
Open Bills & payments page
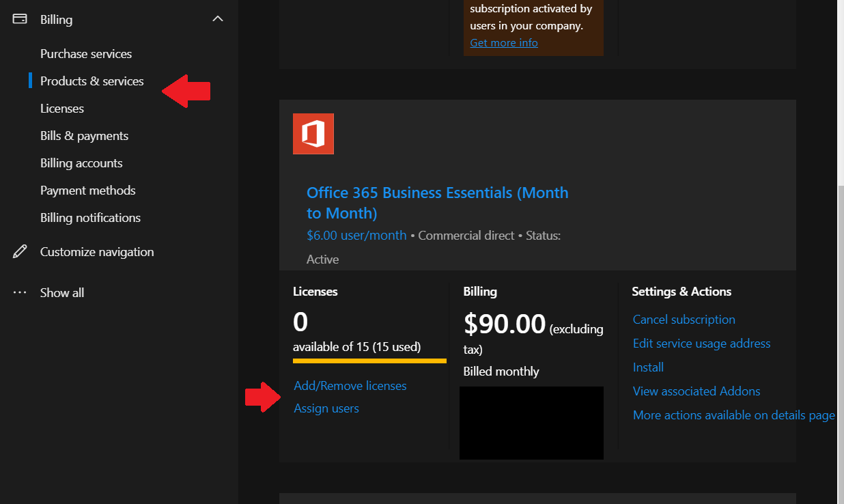click(84, 136)
